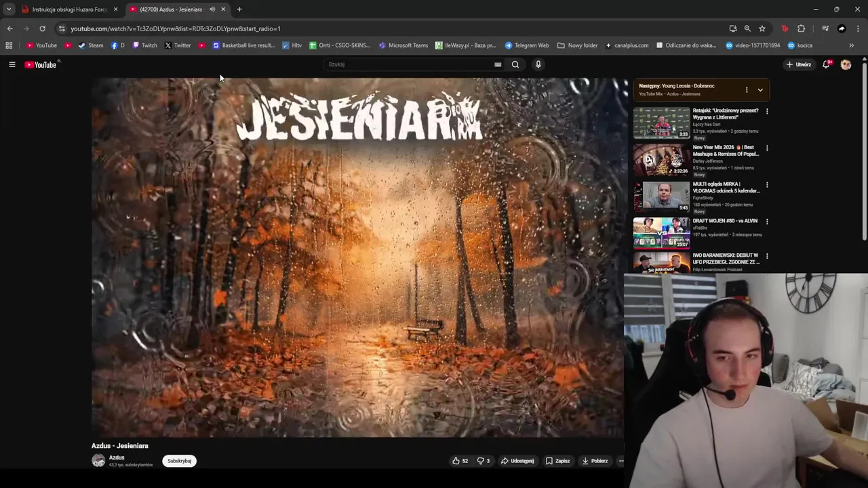Close the Instrukcja obsługi Huzaro tab
Image resolution: width=868 pixels, height=488 pixels.
(115, 9)
